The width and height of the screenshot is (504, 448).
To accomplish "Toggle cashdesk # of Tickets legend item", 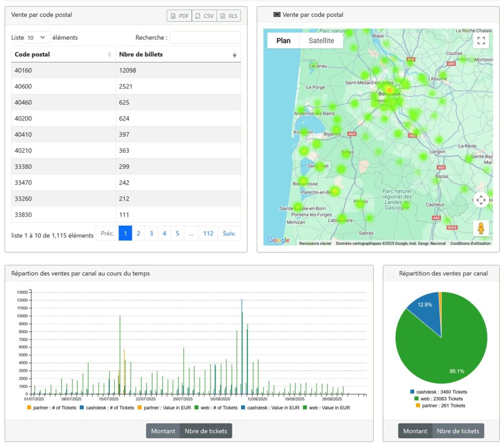I will (107, 408).
